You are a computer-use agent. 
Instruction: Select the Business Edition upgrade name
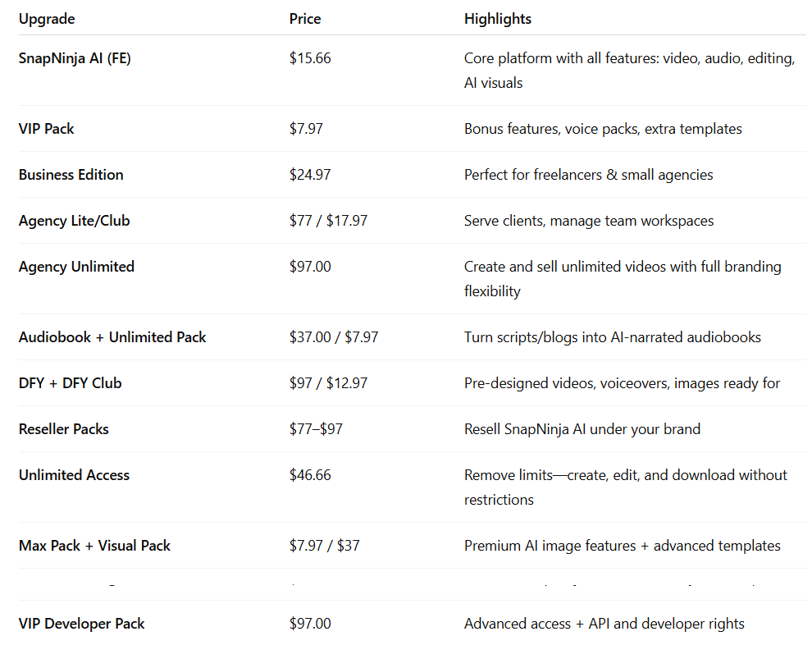71,175
